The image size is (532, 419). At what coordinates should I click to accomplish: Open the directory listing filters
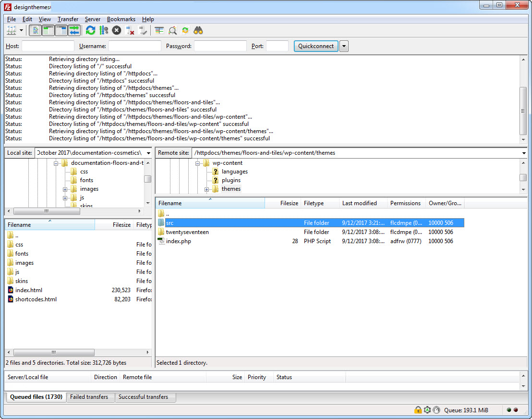(x=159, y=30)
